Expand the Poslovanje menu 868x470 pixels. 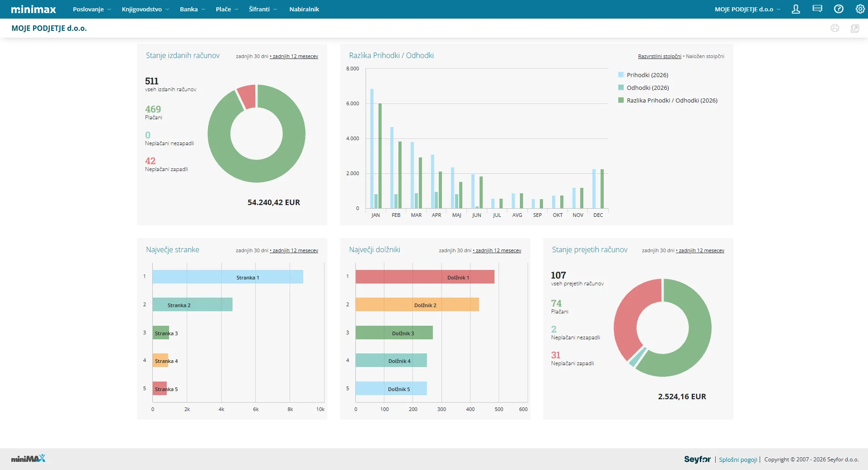pos(92,9)
